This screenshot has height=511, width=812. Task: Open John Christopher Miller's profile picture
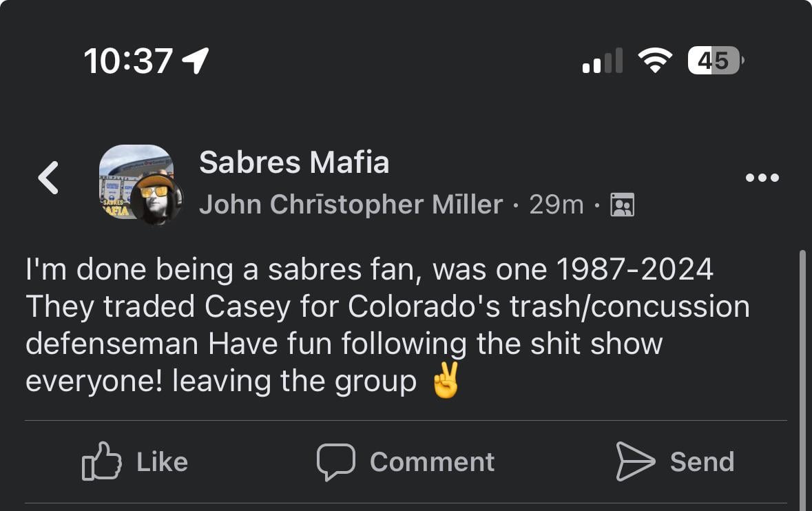click(x=157, y=199)
